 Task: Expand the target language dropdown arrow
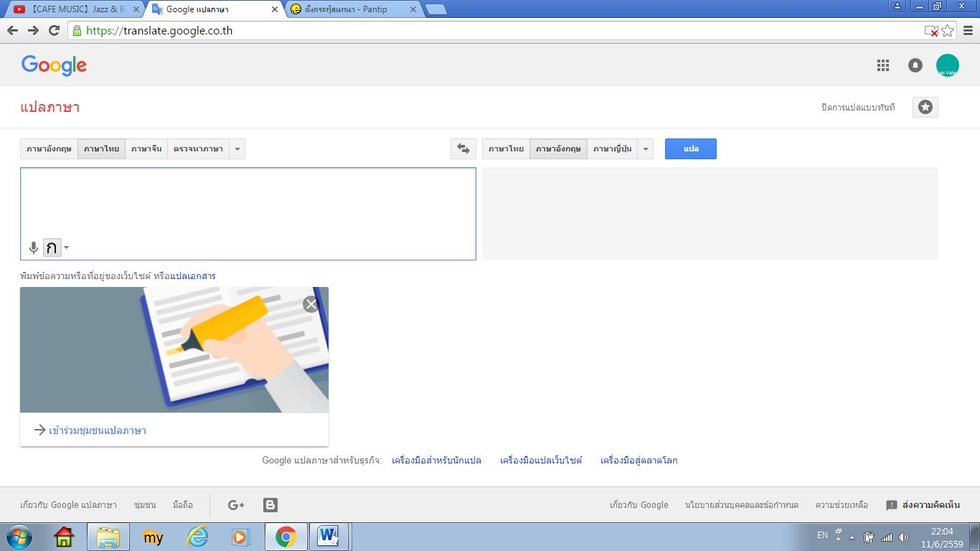(x=646, y=149)
